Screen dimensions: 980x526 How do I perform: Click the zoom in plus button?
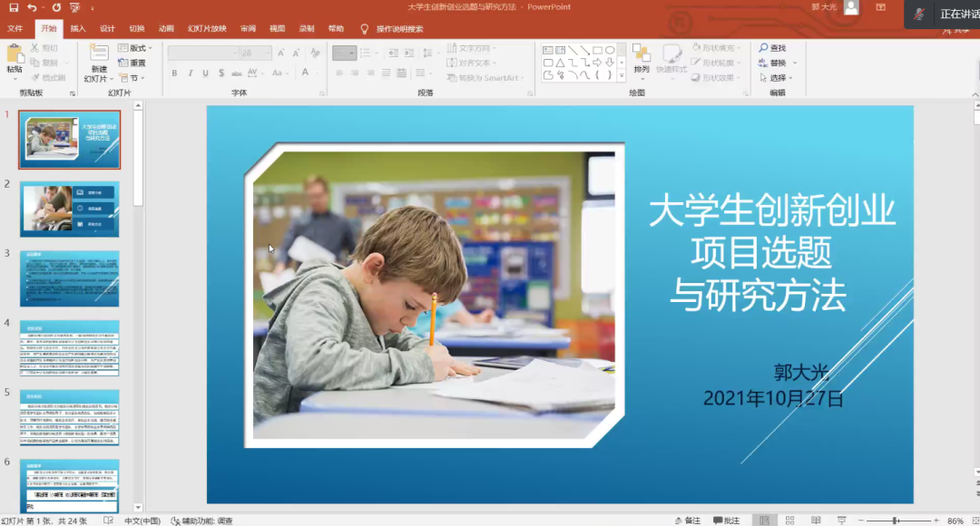click(936, 521)
